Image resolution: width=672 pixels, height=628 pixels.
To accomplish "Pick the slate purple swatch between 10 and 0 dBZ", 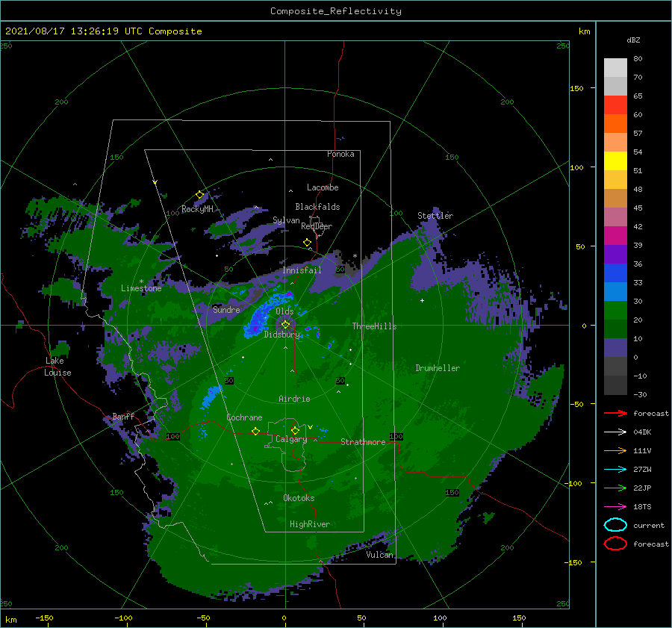I will pos(615,348).
